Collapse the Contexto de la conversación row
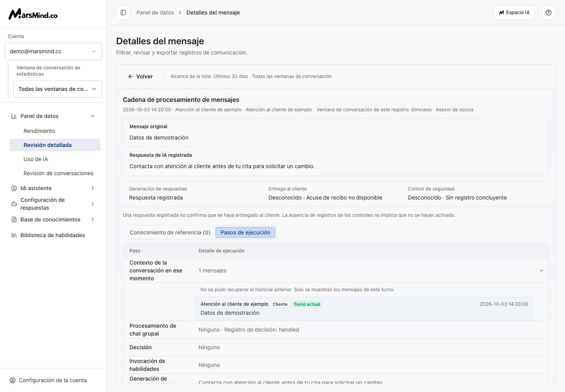 click(x=541, y=270)
